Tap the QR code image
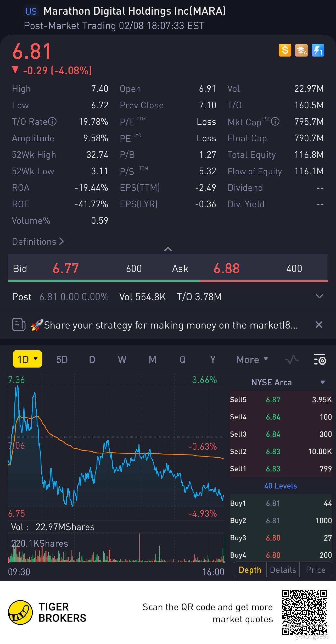336x644 pixels. [305, 612]
